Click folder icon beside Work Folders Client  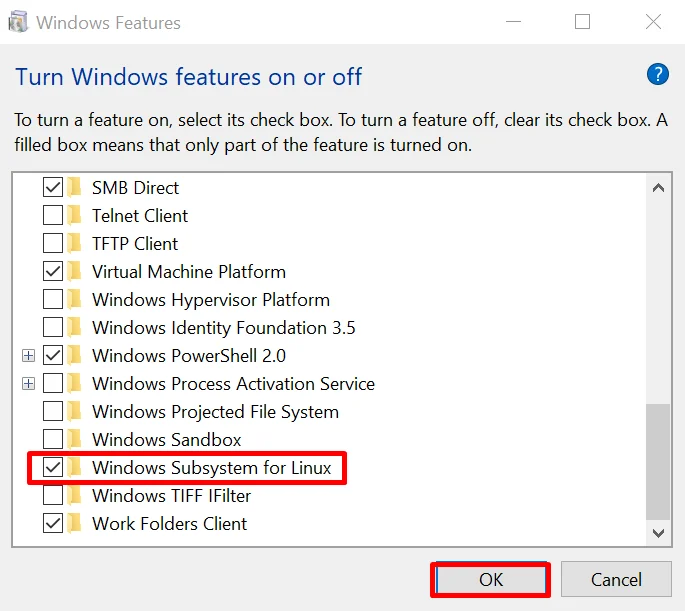pos(75,523)
